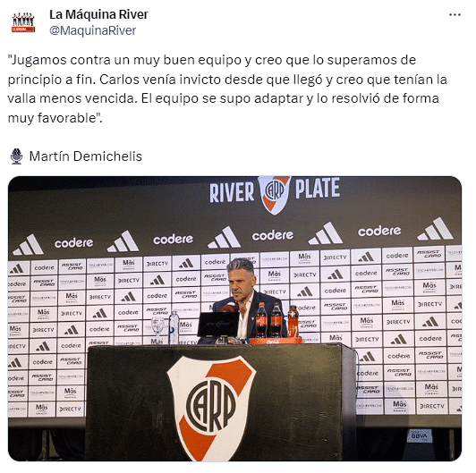Viewport: 476px width, 473px height.
Task: Click the leftmost large codere logo
Action: (x=73, y=242)
